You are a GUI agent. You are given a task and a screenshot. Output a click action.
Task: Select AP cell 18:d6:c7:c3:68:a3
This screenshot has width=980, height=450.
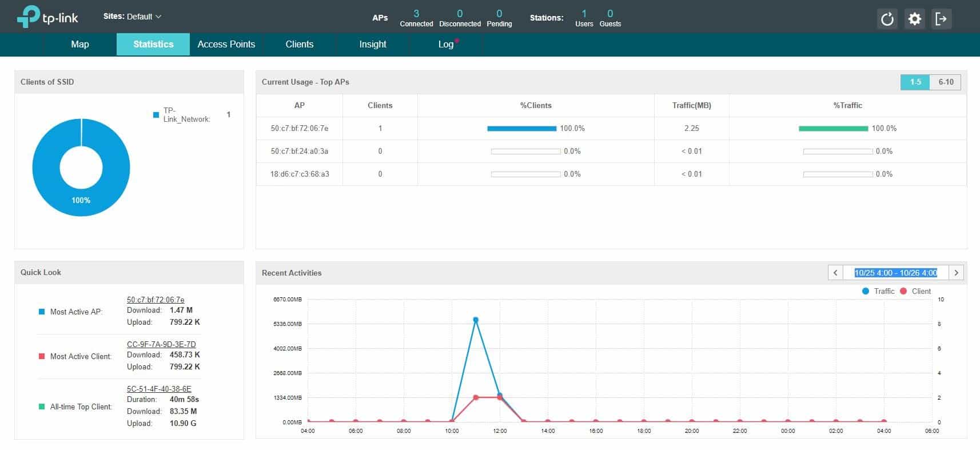[x=300, y=174]
